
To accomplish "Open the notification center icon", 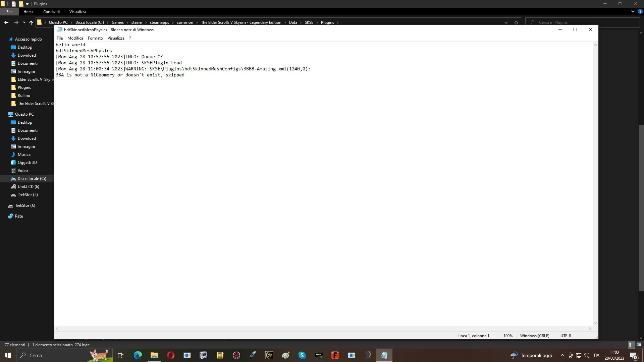I will coord(634,356).
